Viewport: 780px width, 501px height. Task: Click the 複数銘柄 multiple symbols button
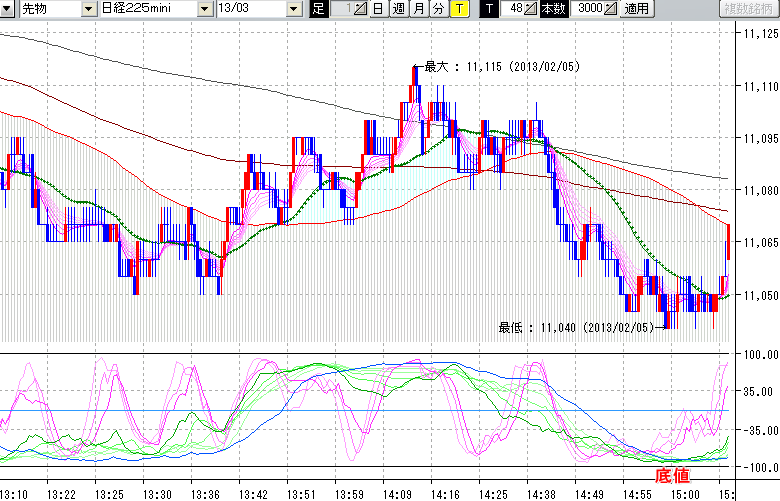pyautogui.click(x=750, y=9)
